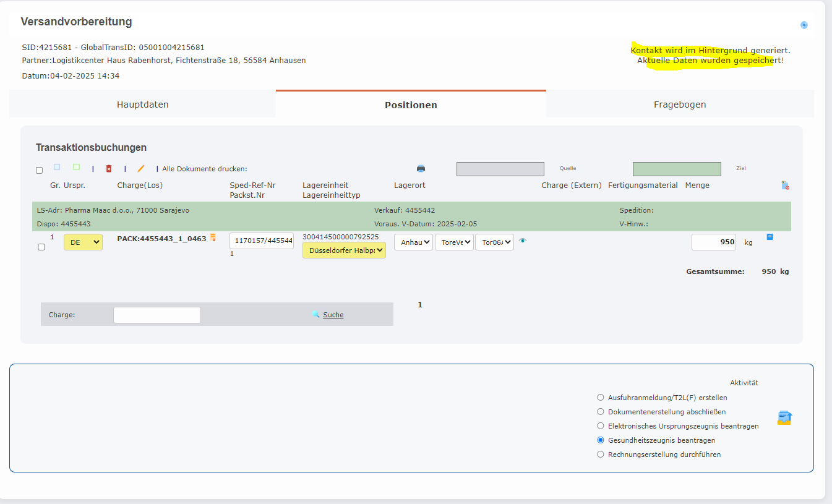Click the orange document icon beside PACK:4455443_1_0463
The width and height of the screenshot is (832, 504).
(213, 237)
